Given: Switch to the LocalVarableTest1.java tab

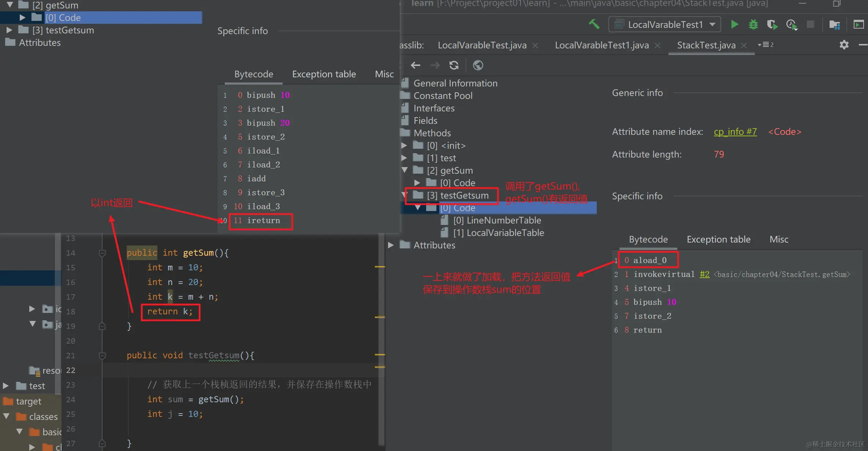Looking at the screenshot, I should 601,45.
